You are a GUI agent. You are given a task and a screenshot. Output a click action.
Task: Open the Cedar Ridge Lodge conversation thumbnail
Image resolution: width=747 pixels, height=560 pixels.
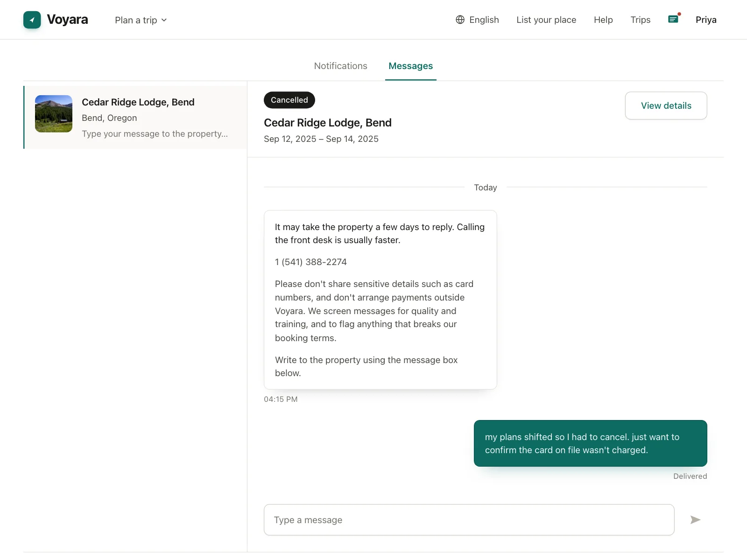click(x=54, y=114)
